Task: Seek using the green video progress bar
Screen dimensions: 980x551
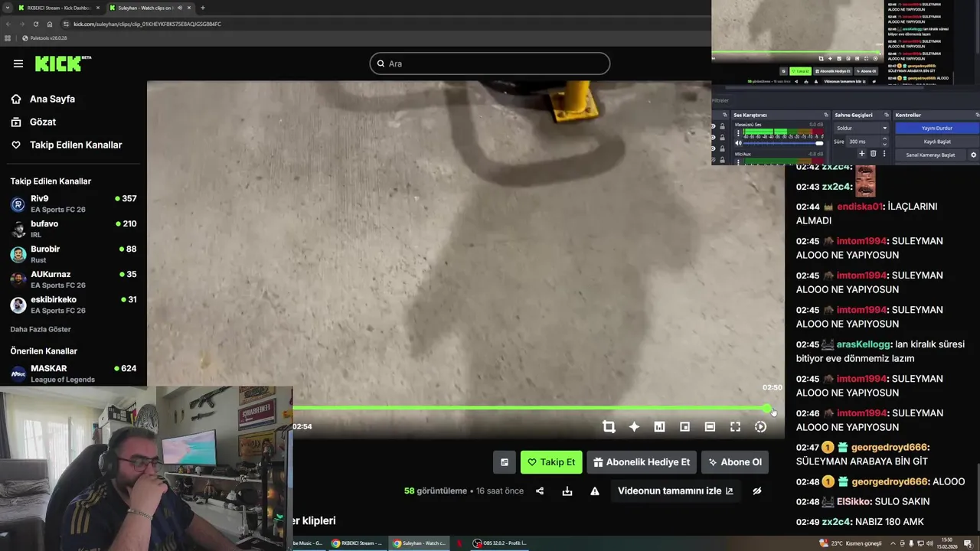Action: click(530, 409)
